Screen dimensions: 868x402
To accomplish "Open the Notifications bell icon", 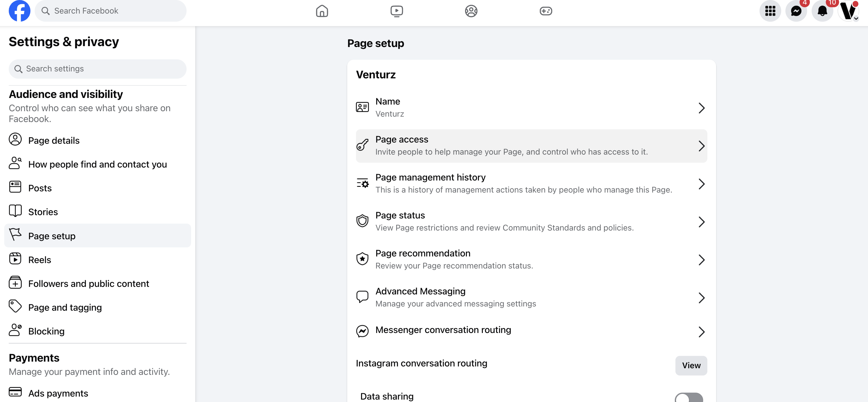I will [822, 11].
